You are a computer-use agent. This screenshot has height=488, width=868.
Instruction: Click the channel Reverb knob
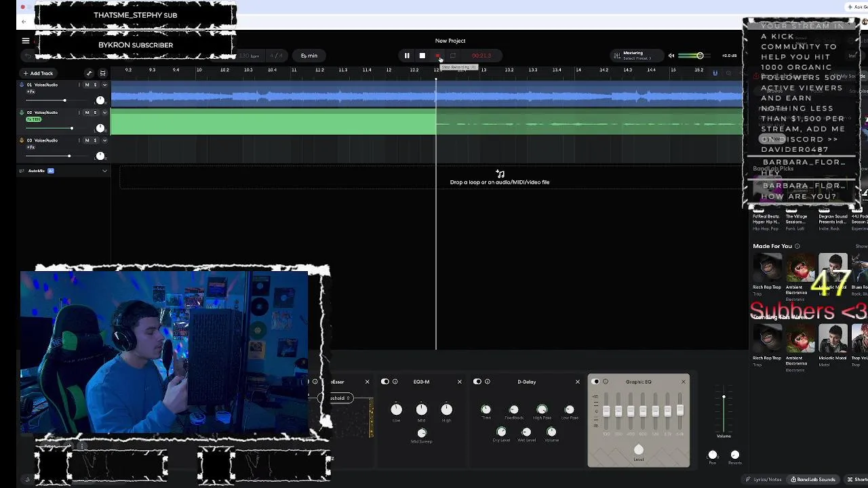click(x=734, y=455)
